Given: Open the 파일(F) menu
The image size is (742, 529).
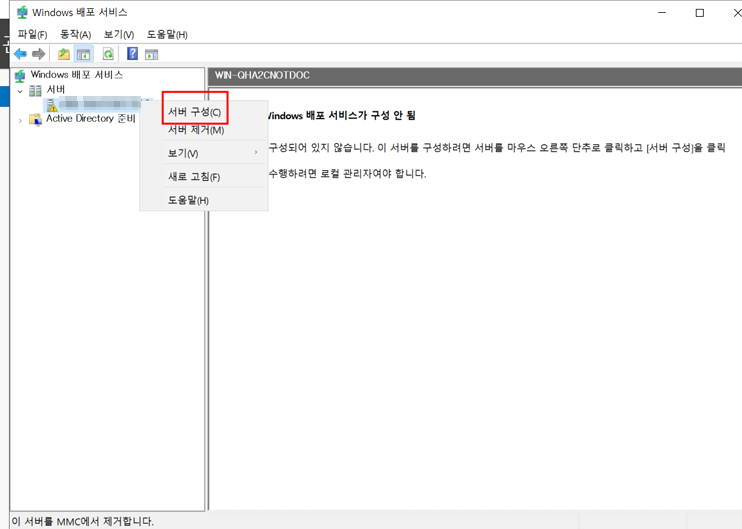Looking at the screenshot, I should tap(32, 35).
